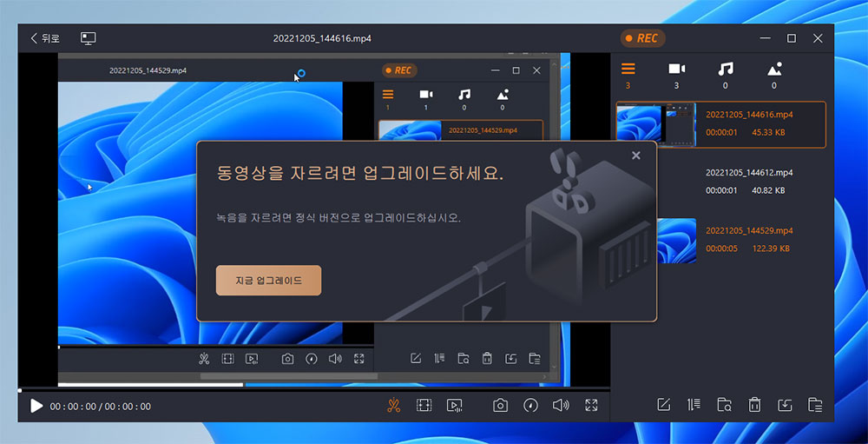Select file name 20221205_144529.mp4 in main list

(749, 230)
